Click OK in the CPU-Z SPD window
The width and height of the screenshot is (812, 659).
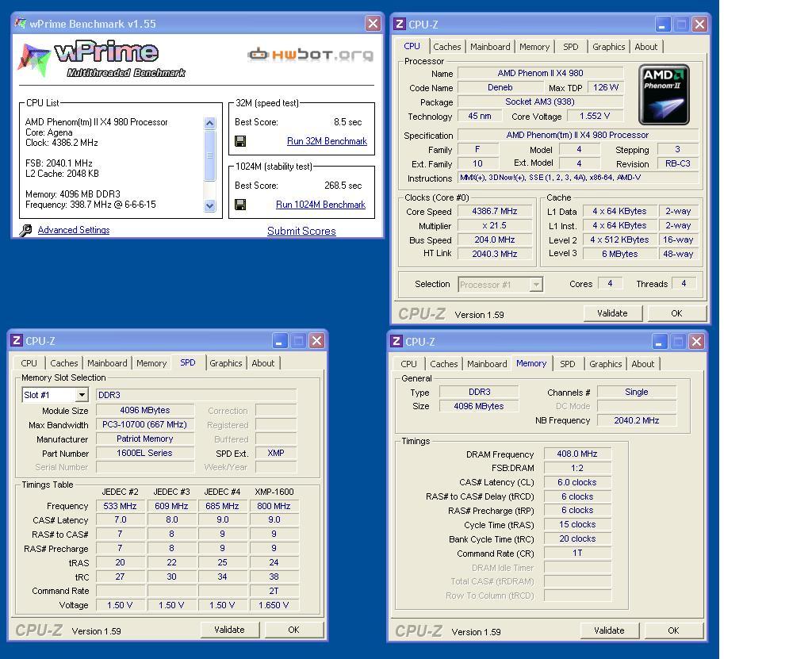[293, 630]
